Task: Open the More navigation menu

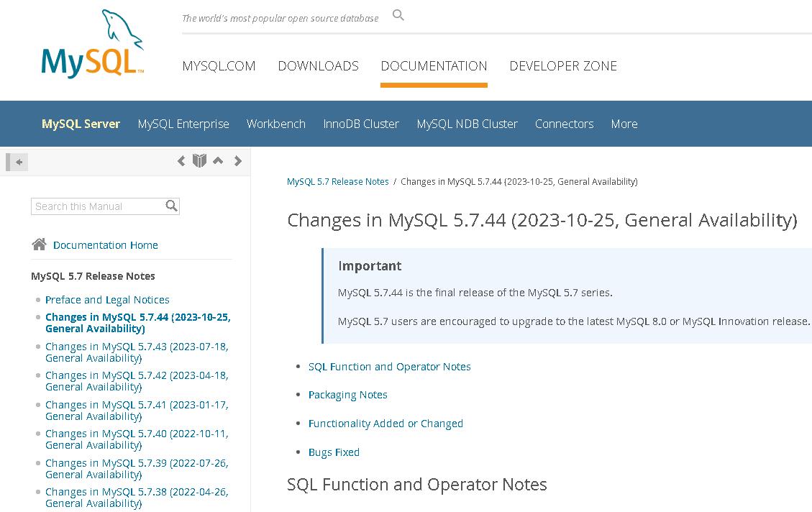Action: pyautogui.click(x=624, y=124)
